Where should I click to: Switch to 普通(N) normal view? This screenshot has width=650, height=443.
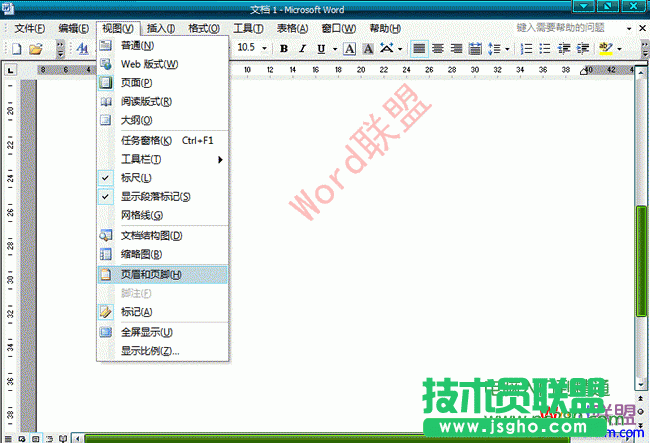point(162,46)
